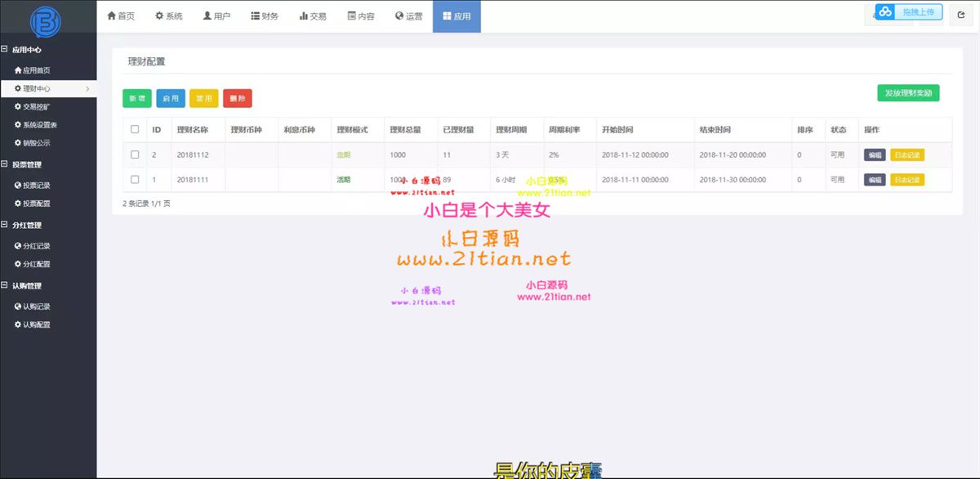Check the box for row 20181111
Viewport: 980px width, 479px height.
click(135, 179)
